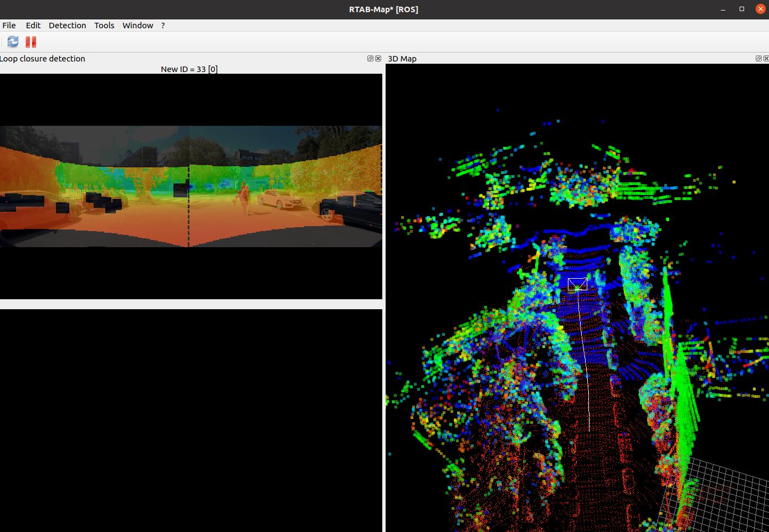The height and width of the screenshot is (532, 769).
Task: Click the 3D Map panel title bar
Action: coord(554,59)
